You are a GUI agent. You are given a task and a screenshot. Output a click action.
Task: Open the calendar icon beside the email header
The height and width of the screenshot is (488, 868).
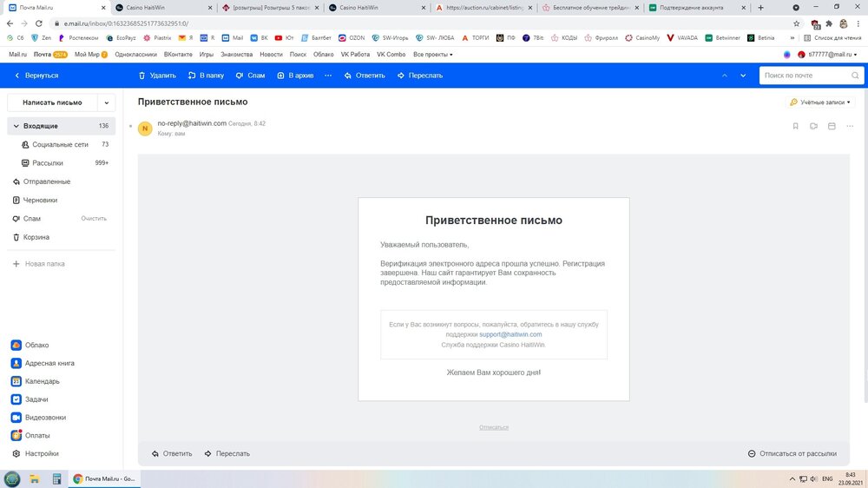832,127
